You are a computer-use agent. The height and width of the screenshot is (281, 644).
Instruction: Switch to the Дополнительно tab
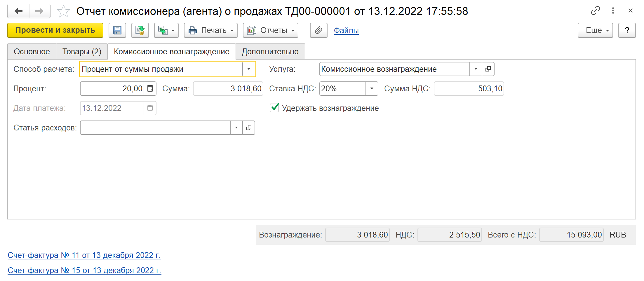[270, 52]
